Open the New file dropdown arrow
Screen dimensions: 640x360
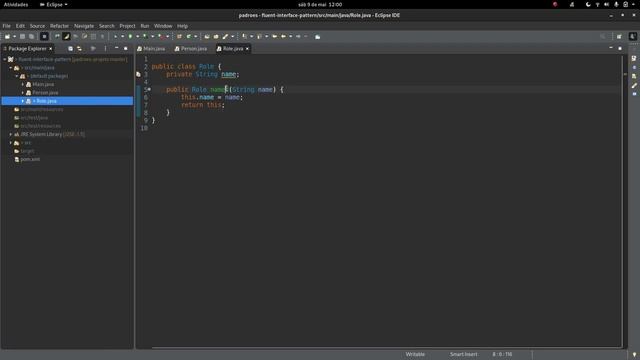pos(14,37)
